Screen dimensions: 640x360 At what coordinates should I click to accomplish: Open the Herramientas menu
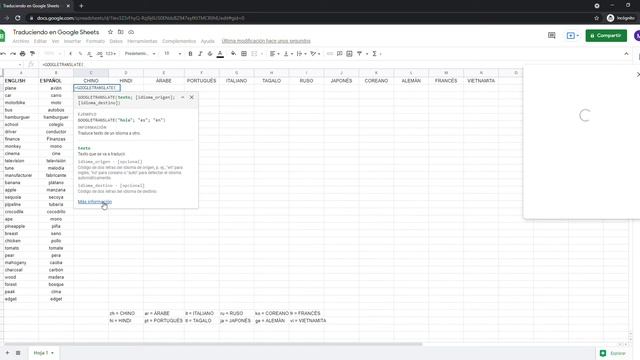(x=142, y=41)
